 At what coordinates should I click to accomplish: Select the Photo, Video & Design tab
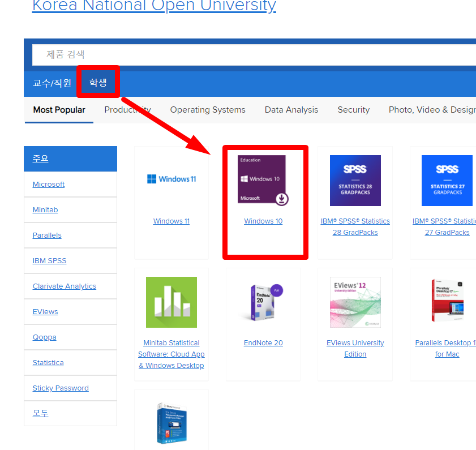click(x=432, y=110)
